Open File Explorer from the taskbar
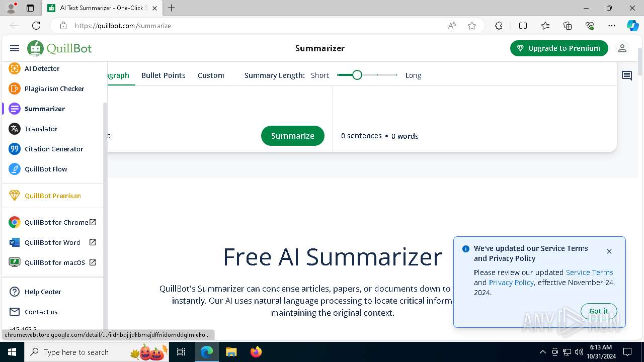Screen dimensions: 644x362 coord(231,352)
